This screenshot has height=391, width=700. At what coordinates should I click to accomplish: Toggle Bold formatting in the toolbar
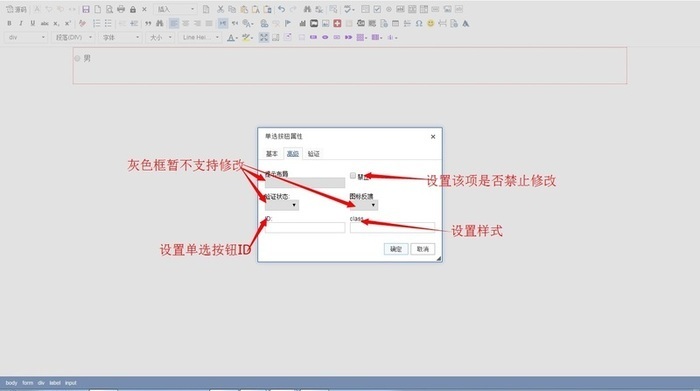[9, 23]
